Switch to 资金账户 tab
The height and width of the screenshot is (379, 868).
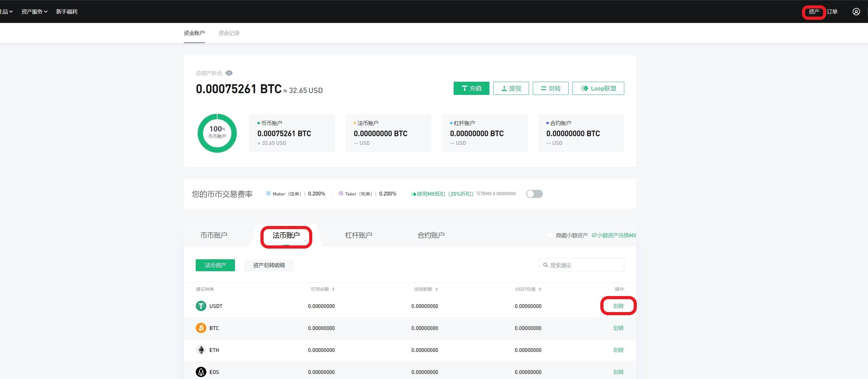[x=194, y=33]
